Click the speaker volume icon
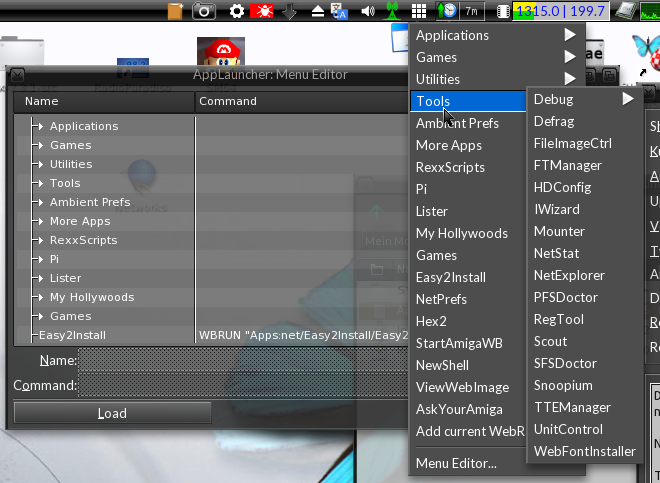This screenshot has width=660, height=483. (x=367, y=11)
